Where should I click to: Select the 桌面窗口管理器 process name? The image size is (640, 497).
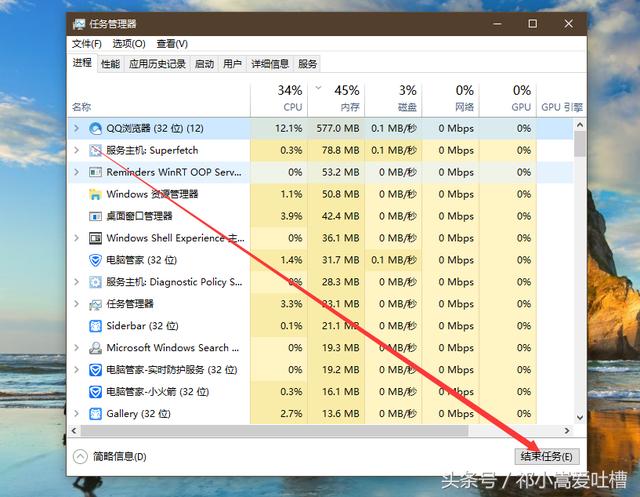click(139, 216)
